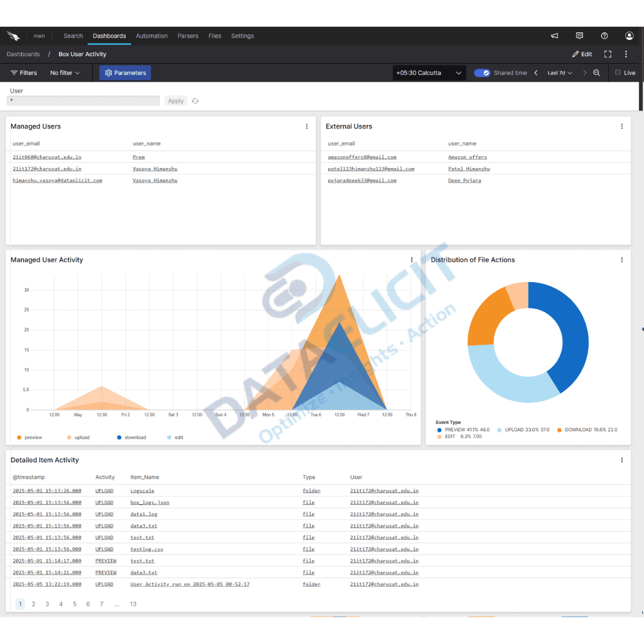Open the Filters menu
644x644 pixels.
coord(24,73)
